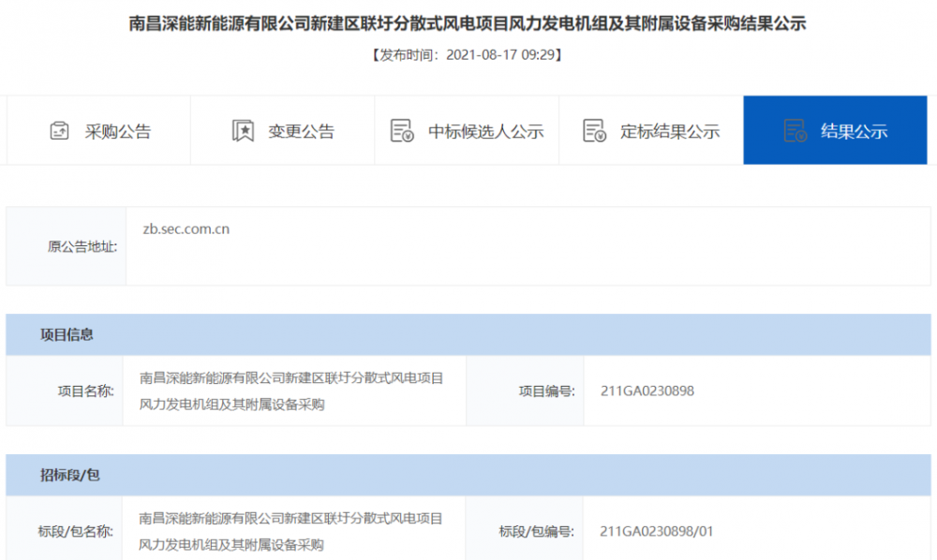Image resolution: width=937 pixels, height=560 pixels.
Task: Click the 中标候选人公示 document icon
Action: [x=402, y=131]
